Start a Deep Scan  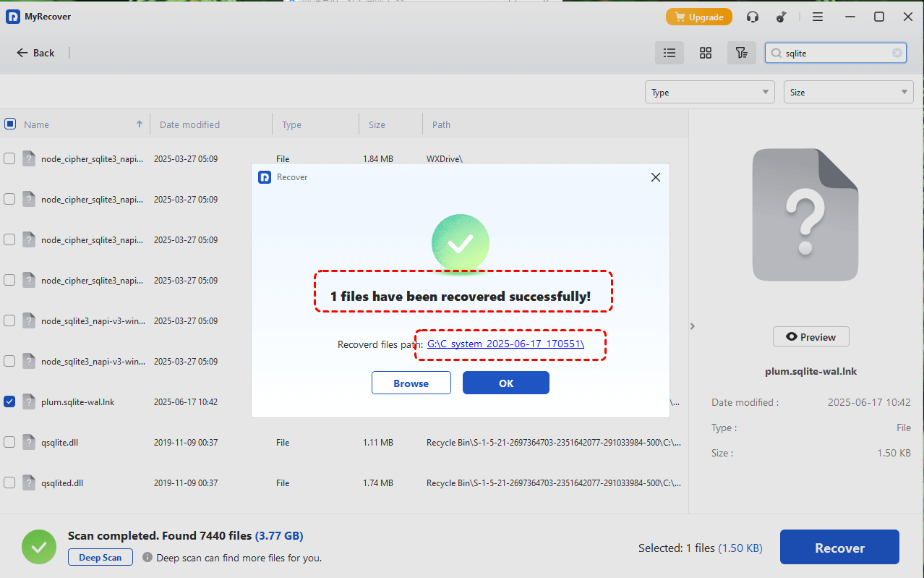[x=100, y=557]
